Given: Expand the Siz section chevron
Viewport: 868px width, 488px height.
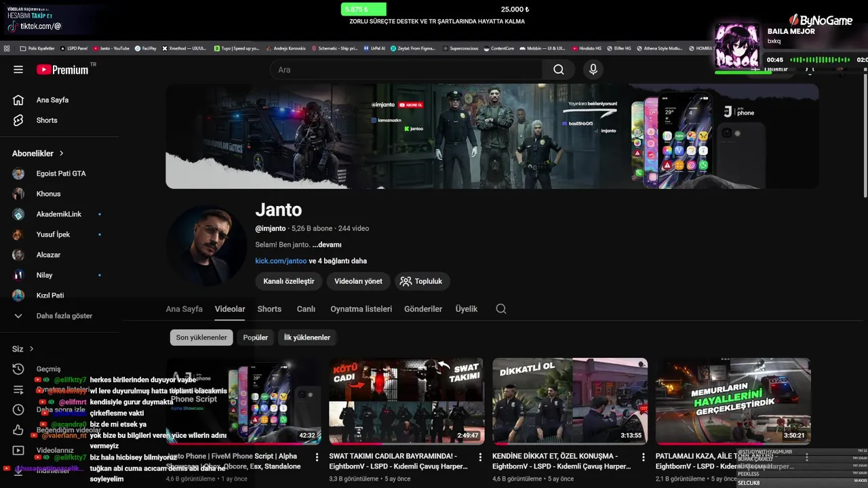Looking at the screenshot, I should [x=31, y=349].
